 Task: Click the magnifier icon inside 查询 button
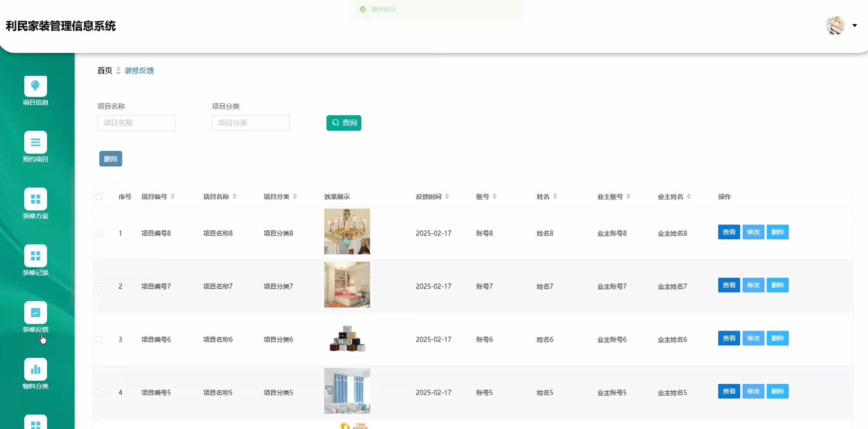click(x=335, y=122)
